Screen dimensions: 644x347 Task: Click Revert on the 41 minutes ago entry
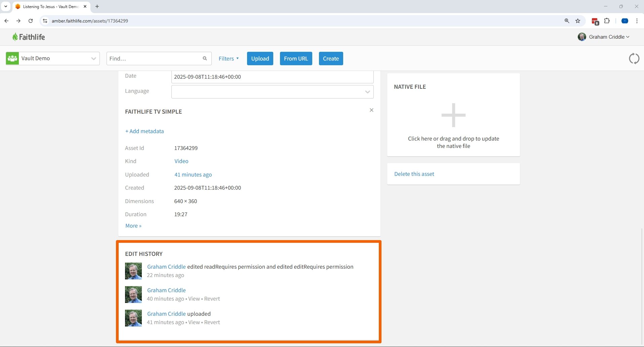[212, 322]
